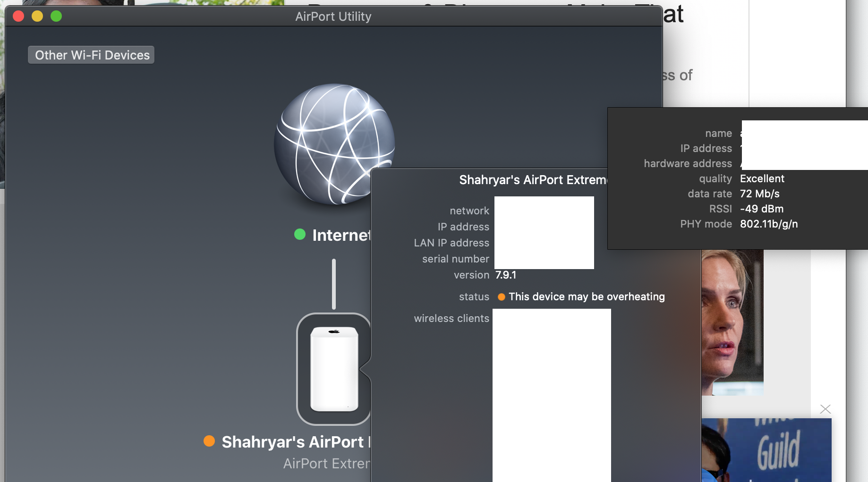Select the AirPort Extreme base station icon
The image size is (868, 482).
click(334, 369)
